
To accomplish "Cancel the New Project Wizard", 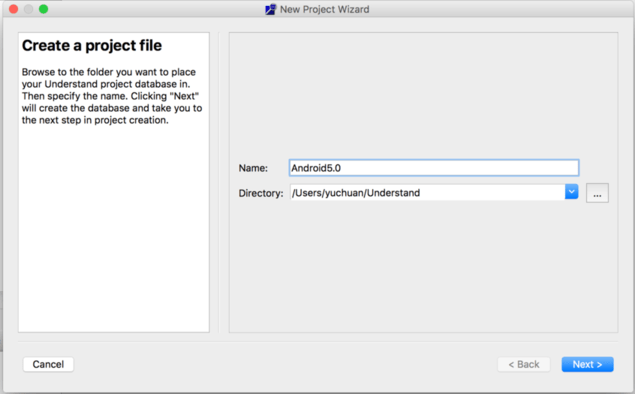I will coord(48,364).
